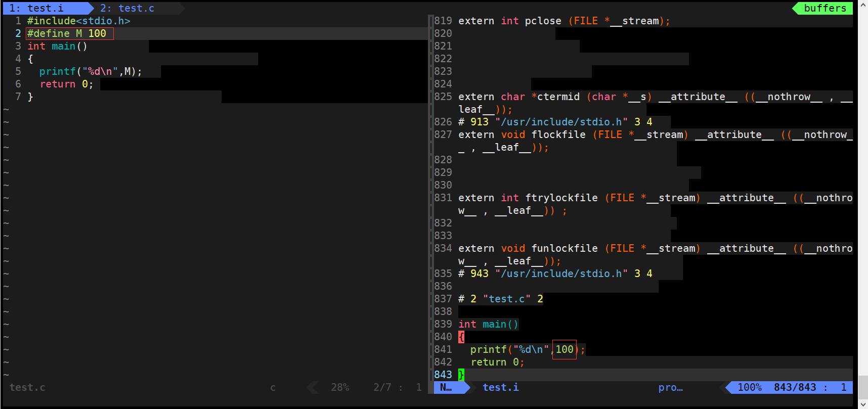
Task: Click 'return 0;' in the left pane
Action: pos(67,84)
